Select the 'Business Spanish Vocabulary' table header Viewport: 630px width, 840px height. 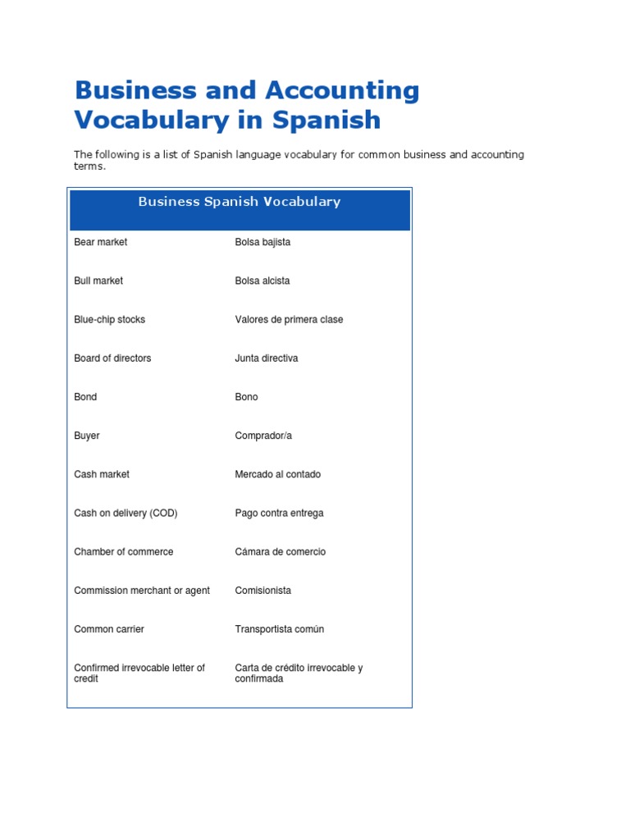coord(240,202)
